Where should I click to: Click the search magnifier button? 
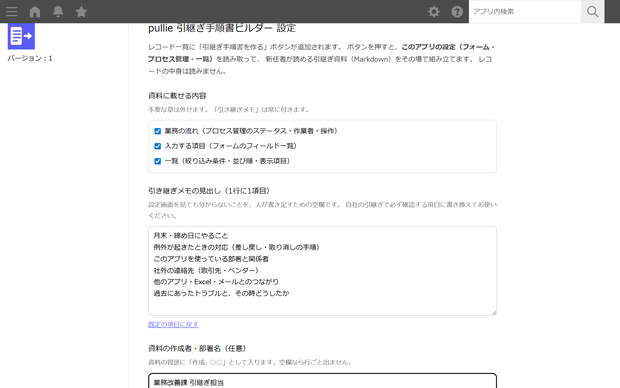click(x=592, y=11)
